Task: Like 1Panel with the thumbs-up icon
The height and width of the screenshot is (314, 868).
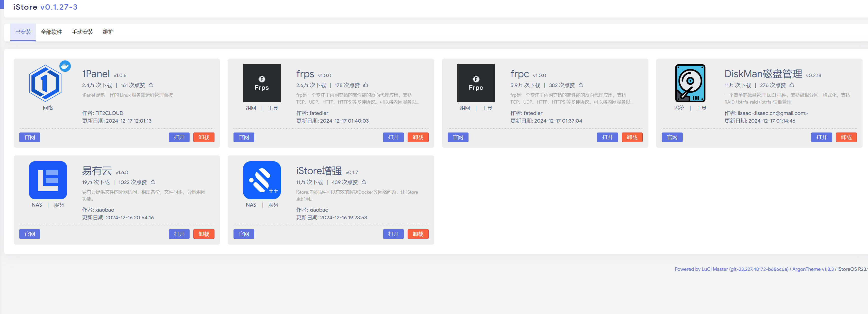Action: tap(151, 85)
